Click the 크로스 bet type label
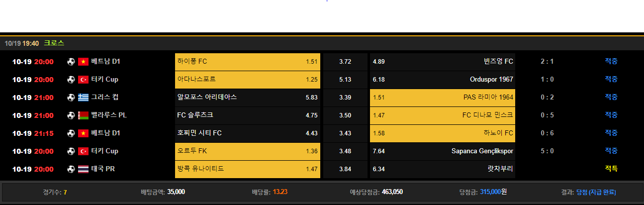This screenshot has width=644, height=205. click(x=54, y=43)
